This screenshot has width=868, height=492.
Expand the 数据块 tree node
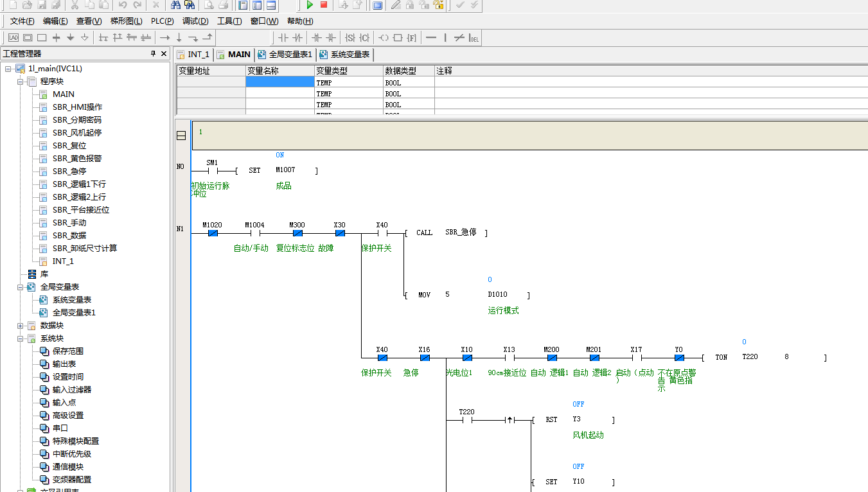point(20,325)
